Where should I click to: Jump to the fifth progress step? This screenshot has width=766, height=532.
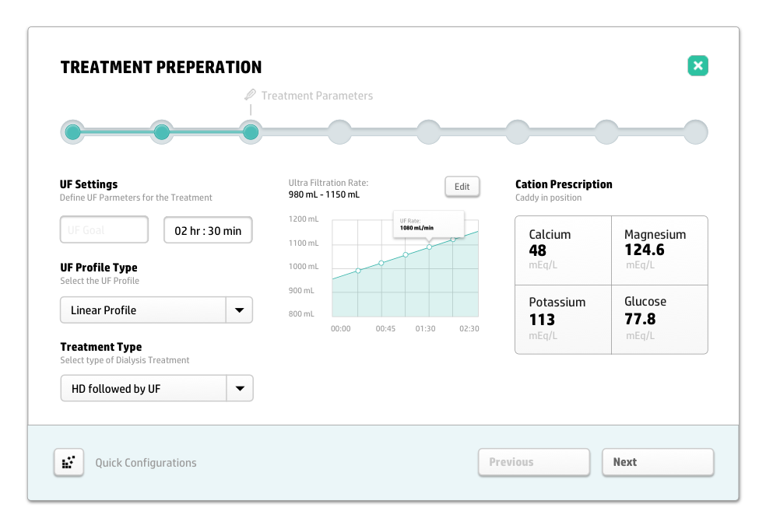click(x=428, y=131)
